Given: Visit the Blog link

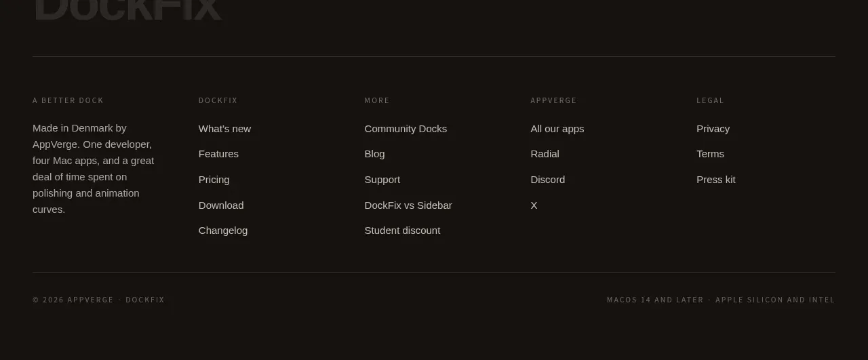Looking at the screenshot, I should (374, 154).
